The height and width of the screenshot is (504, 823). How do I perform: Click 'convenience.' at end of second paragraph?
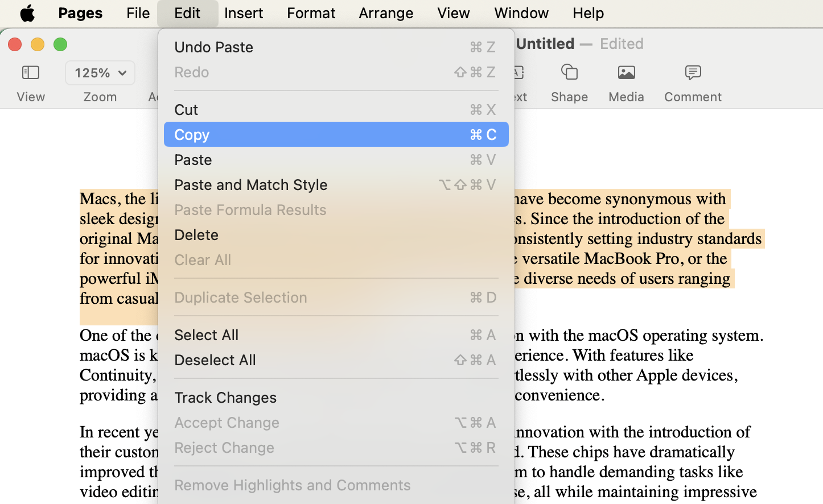559,395
